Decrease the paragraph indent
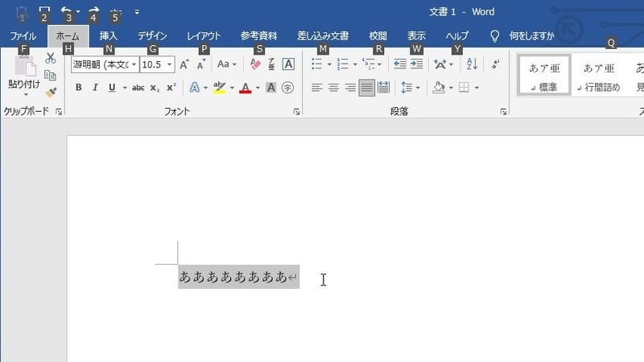The width and height of the screenshot is (644, 362). point(399,64)
